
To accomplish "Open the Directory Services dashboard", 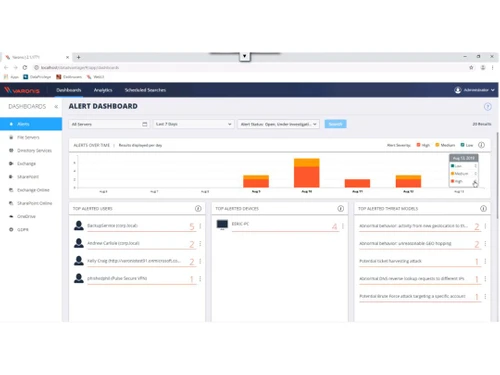I will [x=31, y=151].
